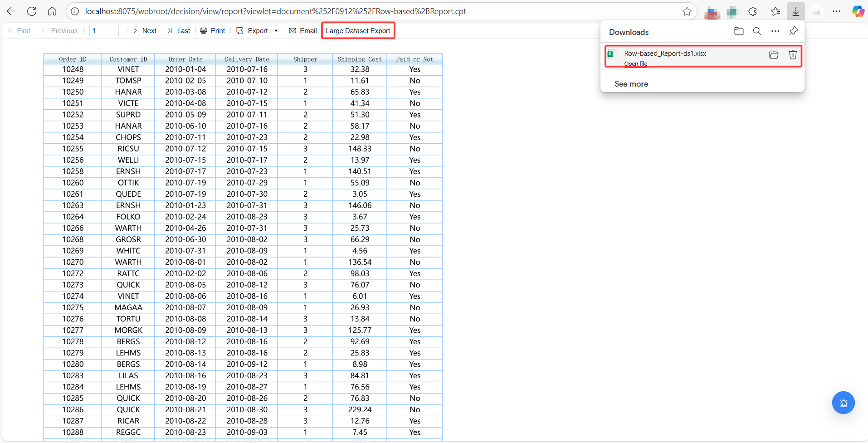
Task: Open browser settings and more menu
Action: (837, 11)
